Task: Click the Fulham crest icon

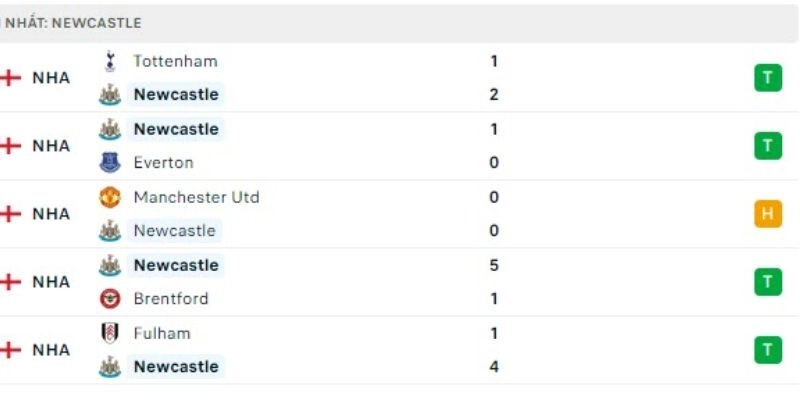Action: (110, 333)
